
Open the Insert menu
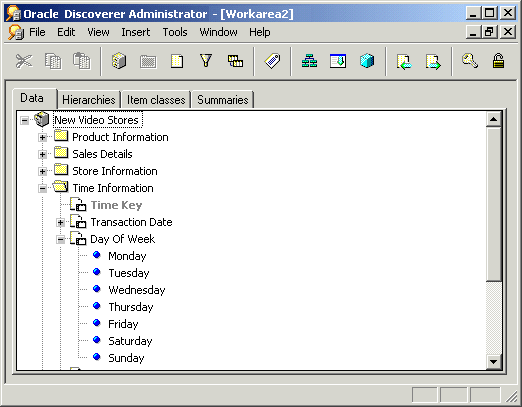point(136,32)
